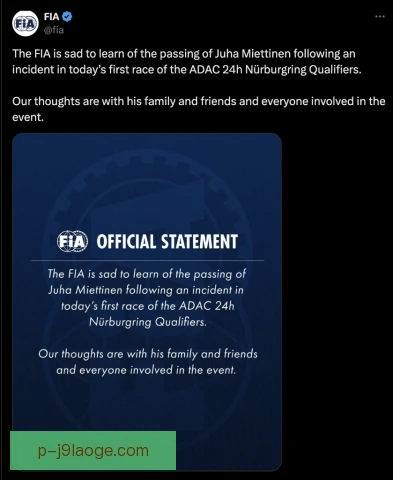Viewport: 393px width, 480px height.
Task: Click the italic 'Juha Miettinen following an incident' line in image
Action: 146,290
